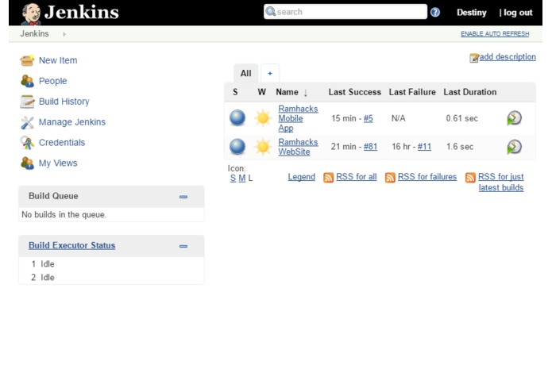The width and height of the screenshot is (552, 392).
Task: Click into the search field
Action: click(345, 12)
